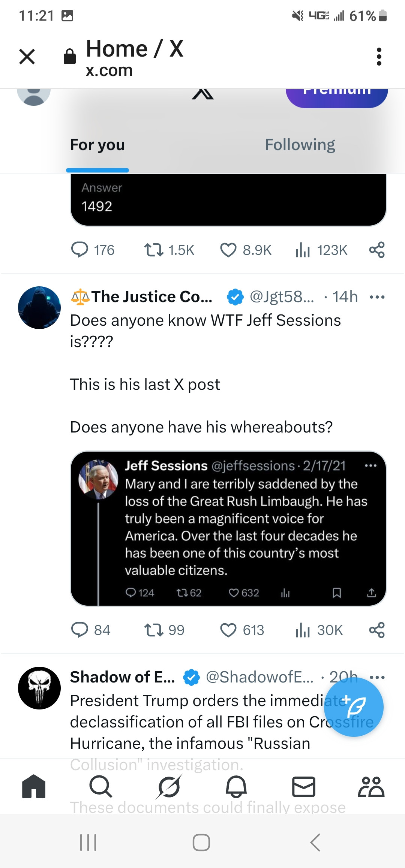This screenshot has height=868, width=405.
Task: Tap the Home icon in bottom navigation
Action: [34, 786]
